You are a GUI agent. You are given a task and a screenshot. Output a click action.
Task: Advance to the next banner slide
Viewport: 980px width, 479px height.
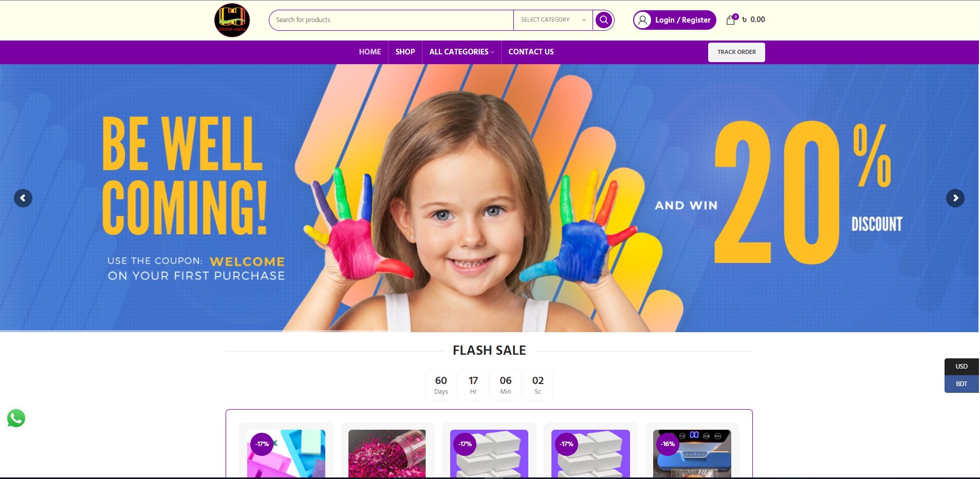pyautogui.click(x=955, y=198)
